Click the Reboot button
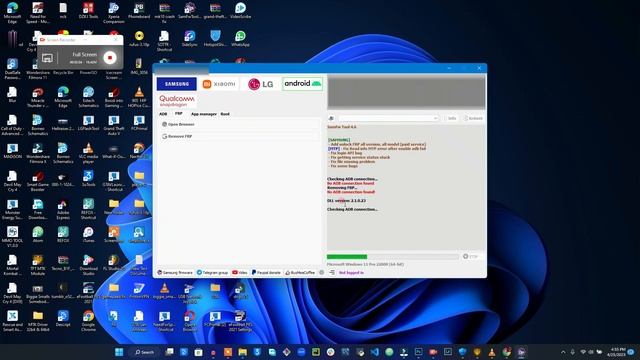The width and height of the screenshot is (640, 360). [473, 118]
